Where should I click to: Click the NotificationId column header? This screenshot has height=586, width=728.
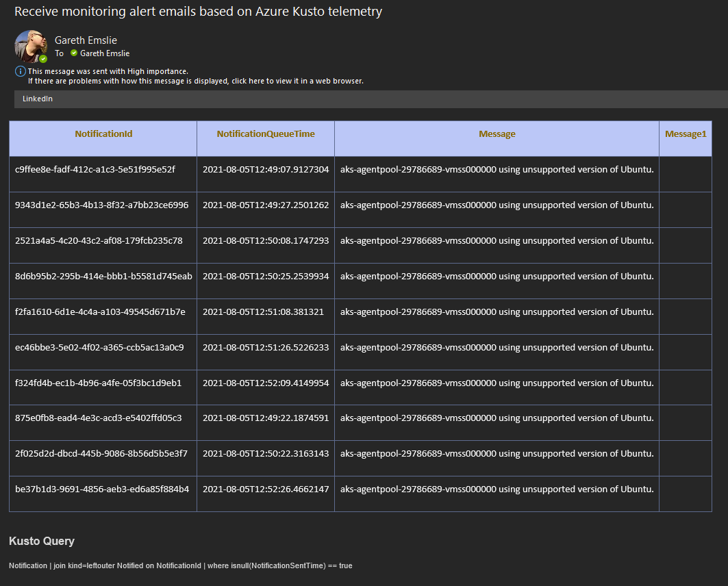coord(103,133)
